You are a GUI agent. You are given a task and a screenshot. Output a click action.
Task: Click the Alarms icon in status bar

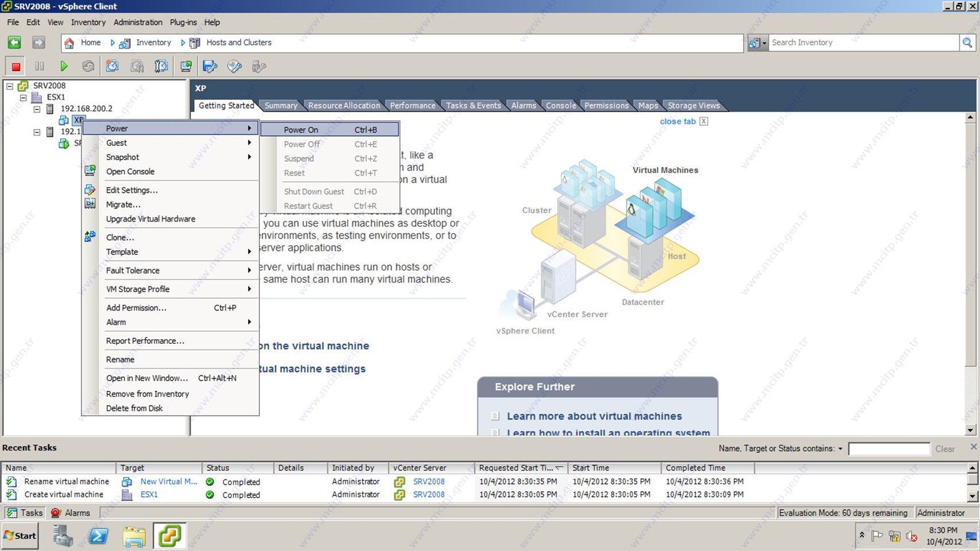coord(56,513)
